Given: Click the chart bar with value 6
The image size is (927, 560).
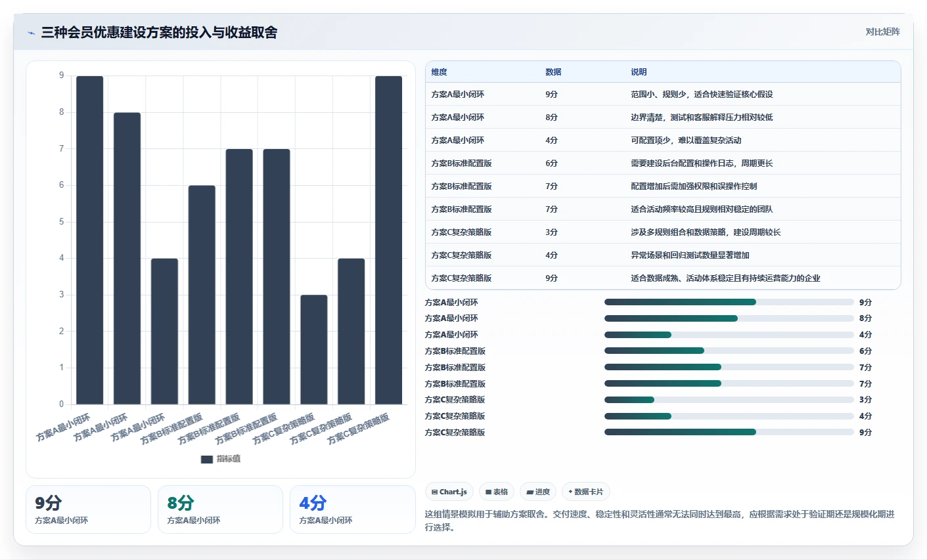Looking at the screenshot, I should [x=202, y=295].
